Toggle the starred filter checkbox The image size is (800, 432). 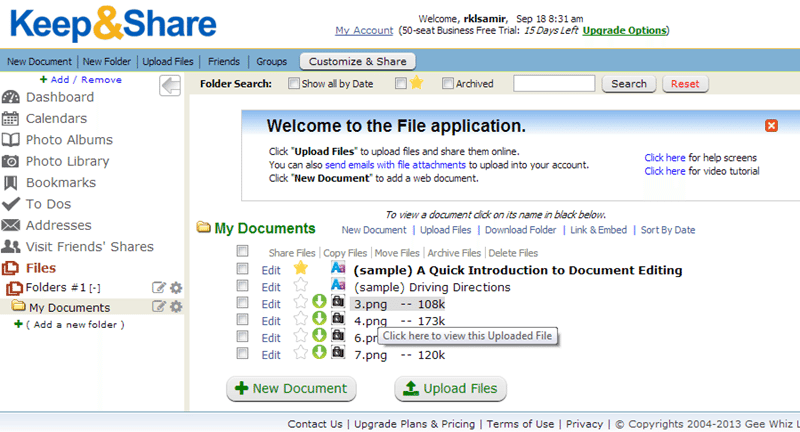pos(401,83)
